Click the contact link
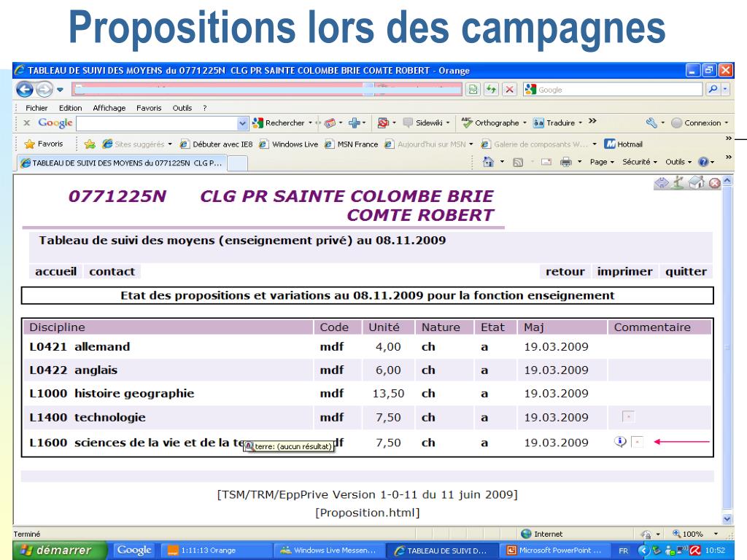The height and width of the screenshot is (560, 747). point(112,271)
